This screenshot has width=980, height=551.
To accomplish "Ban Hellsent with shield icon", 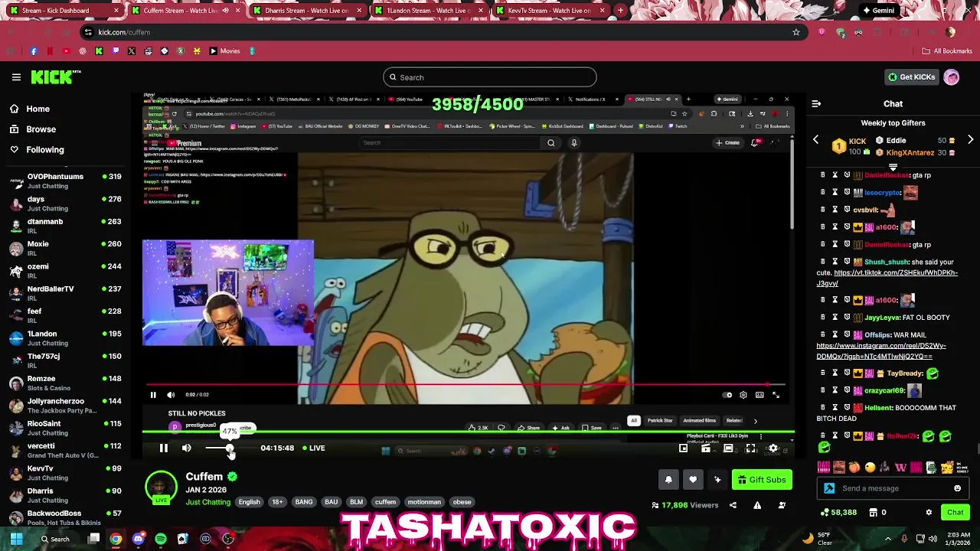I will [x=847, y=408].
